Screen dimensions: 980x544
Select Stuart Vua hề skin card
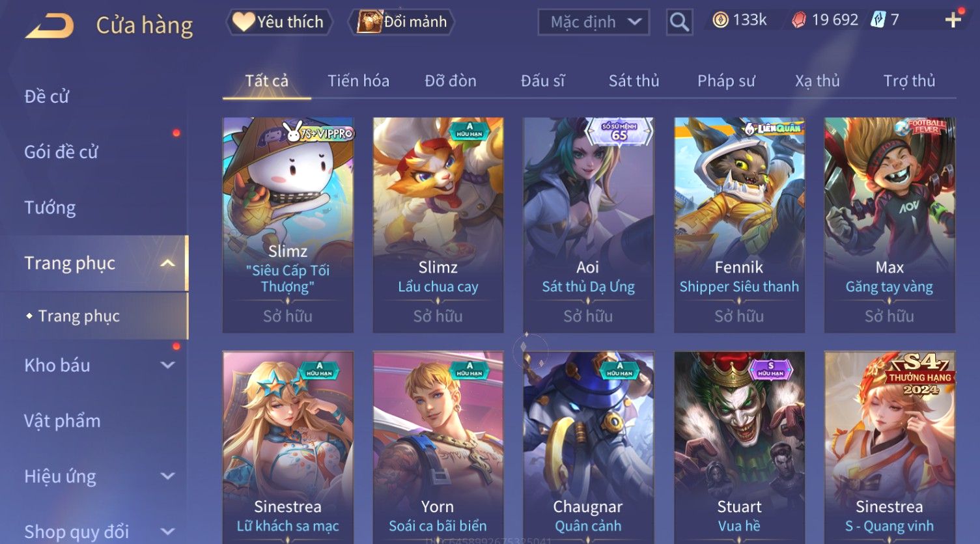(x=739, y=448)
